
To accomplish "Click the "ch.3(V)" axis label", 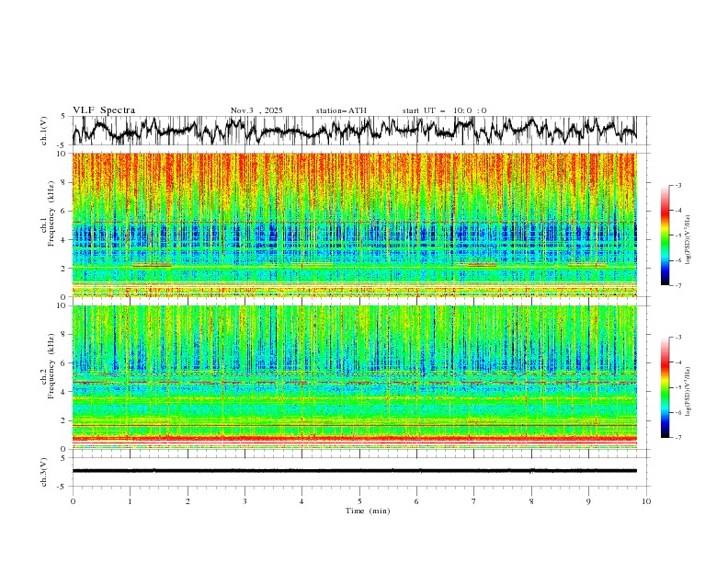I will click(44, 472).
